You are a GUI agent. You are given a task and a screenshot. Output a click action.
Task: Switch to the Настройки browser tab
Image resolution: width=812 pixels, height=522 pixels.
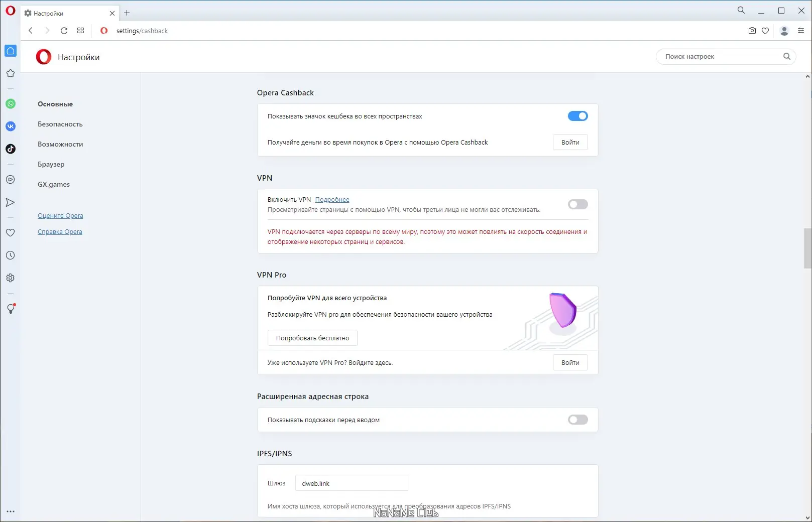(70, 14)
